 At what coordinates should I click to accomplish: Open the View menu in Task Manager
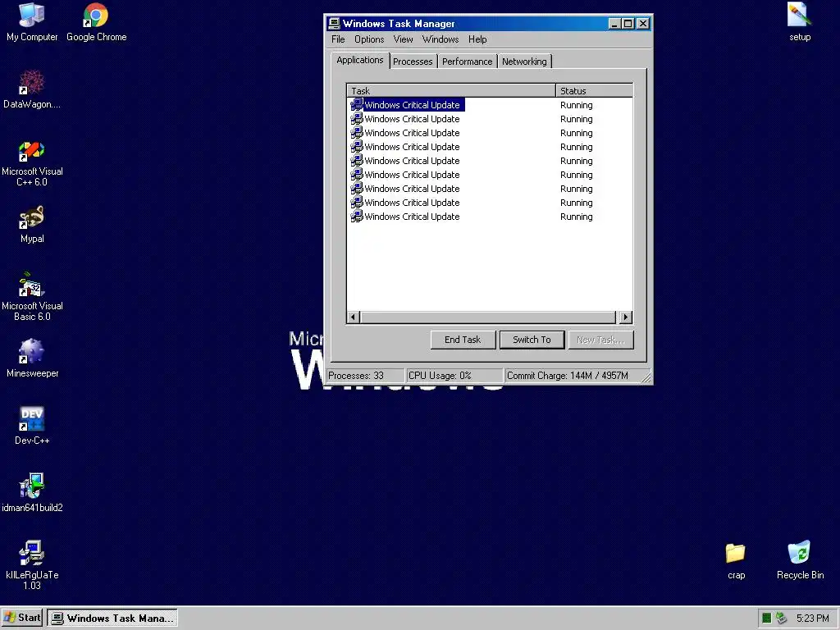pyautogui.click(x=403, y=39)
